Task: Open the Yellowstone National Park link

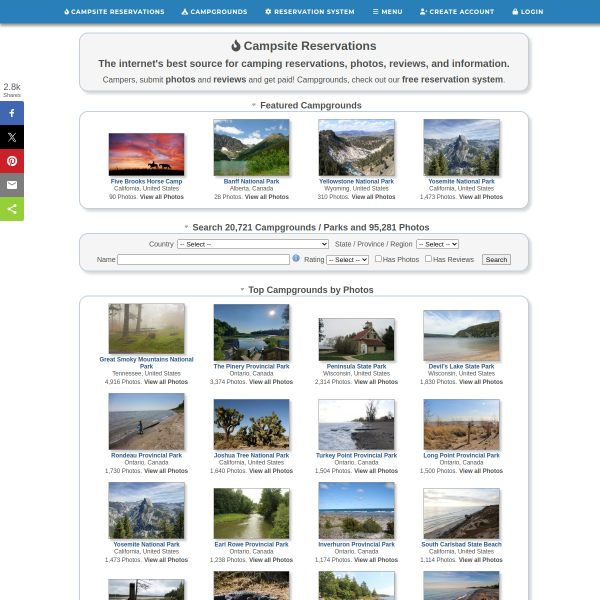Action: [x=356, y=181]
